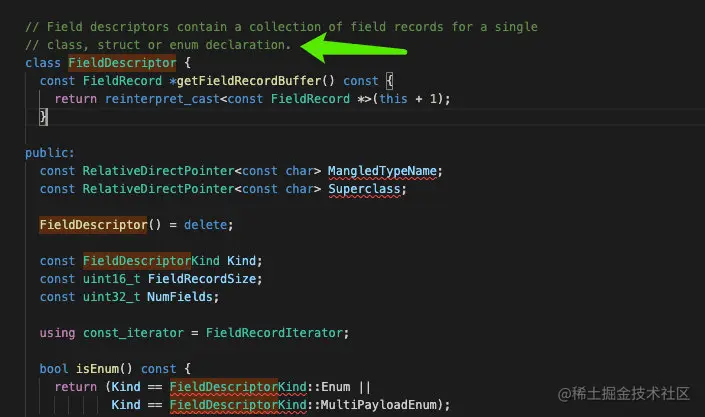Screen dimensions: 705x417
Task: Click the isEnum function name
Action: click(97, 369)
